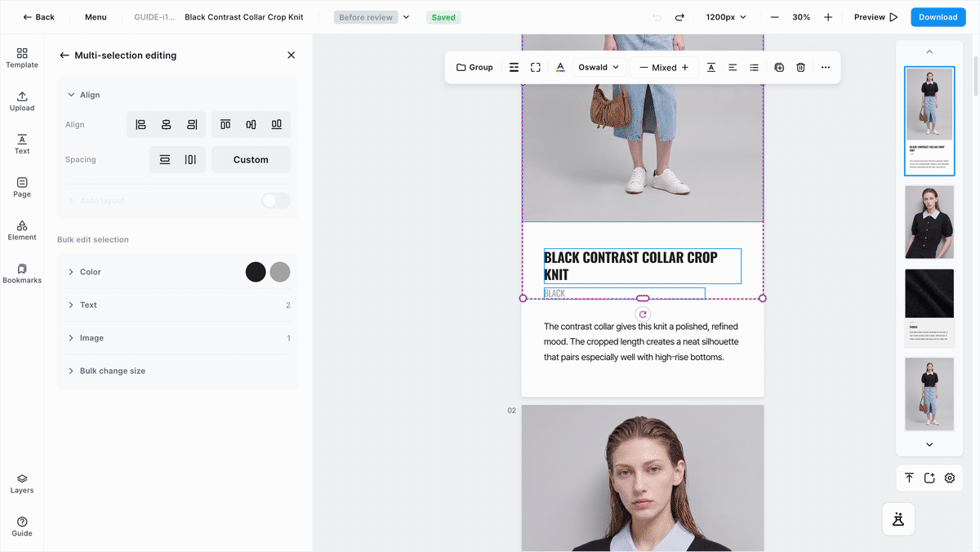Distribute horizontal spacing evenly

click(190, 160)
